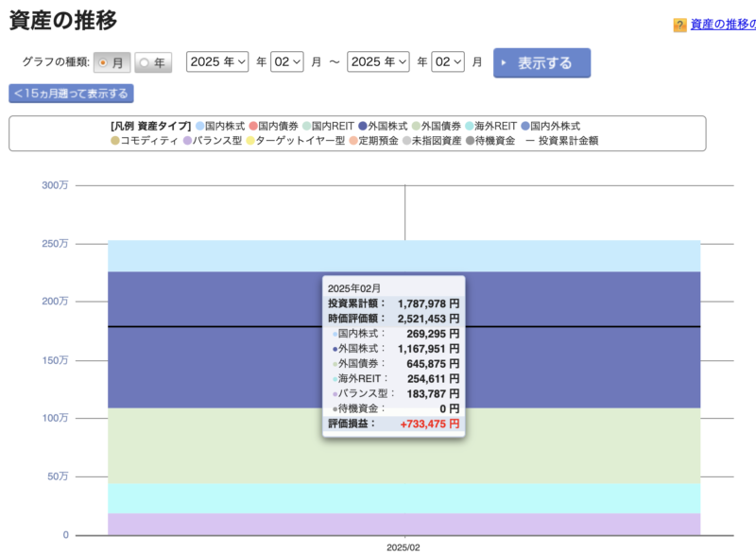
Task: Click the 2025/02 x-axis label
Action: tap(404, 547)
